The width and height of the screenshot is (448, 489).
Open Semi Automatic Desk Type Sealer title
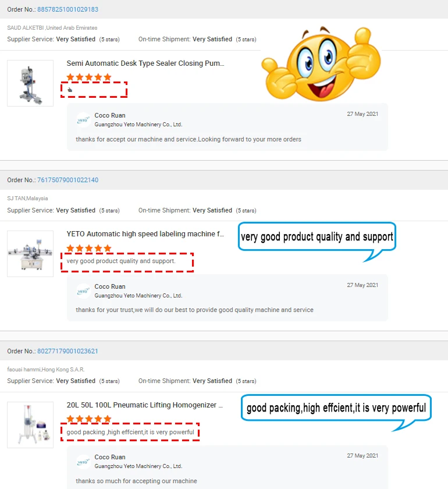point(145,63)
